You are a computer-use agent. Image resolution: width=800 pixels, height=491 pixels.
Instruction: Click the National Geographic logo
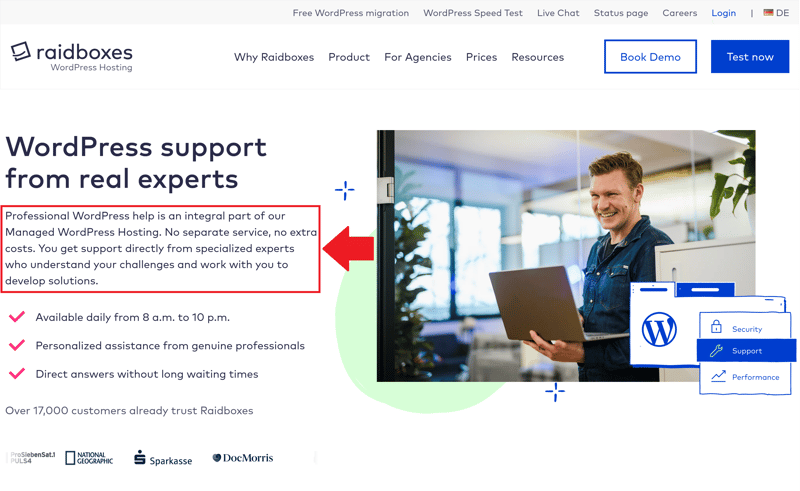pos(89,458)
